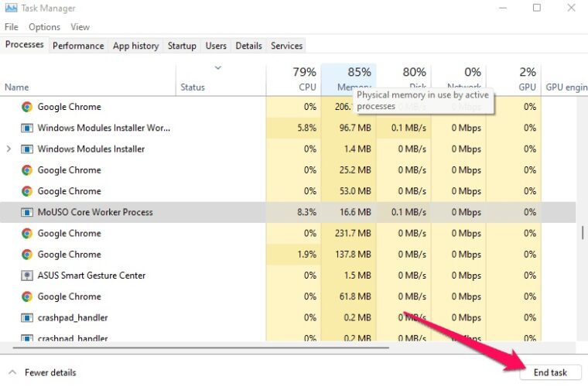Click the 1.9% CPU value
Screen dimensions: 588x387
click(306, 255)
